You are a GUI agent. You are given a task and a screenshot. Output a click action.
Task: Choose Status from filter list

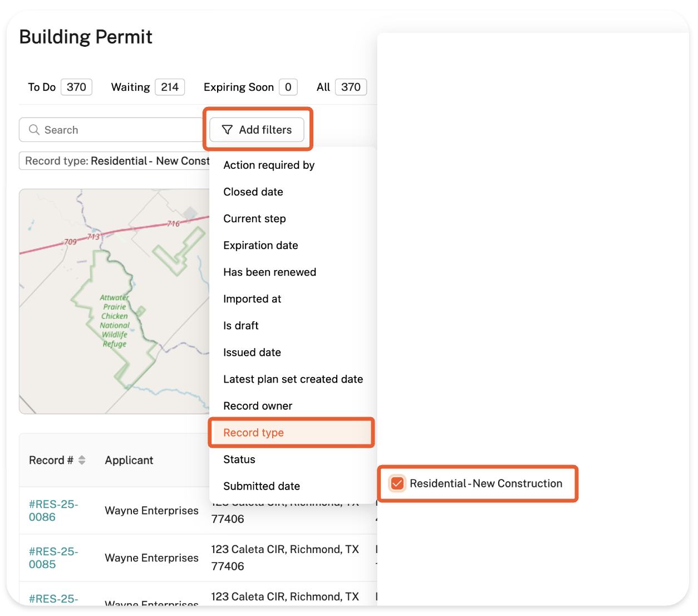coord(239,459)
